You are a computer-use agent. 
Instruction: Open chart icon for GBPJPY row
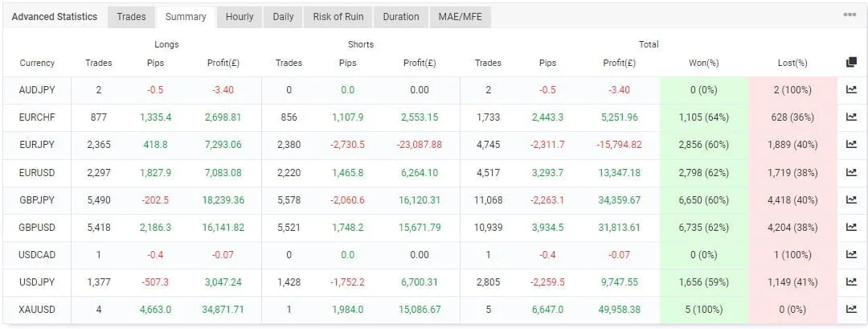tap(851, 199)
